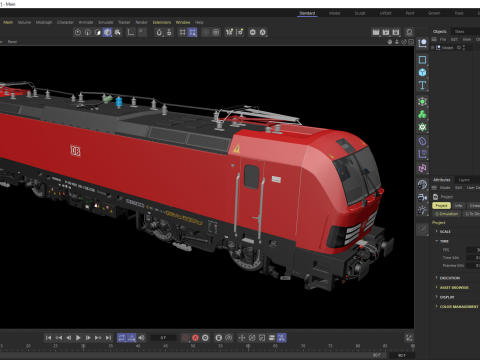Toggle timeline loop playback button

[122, 338]
